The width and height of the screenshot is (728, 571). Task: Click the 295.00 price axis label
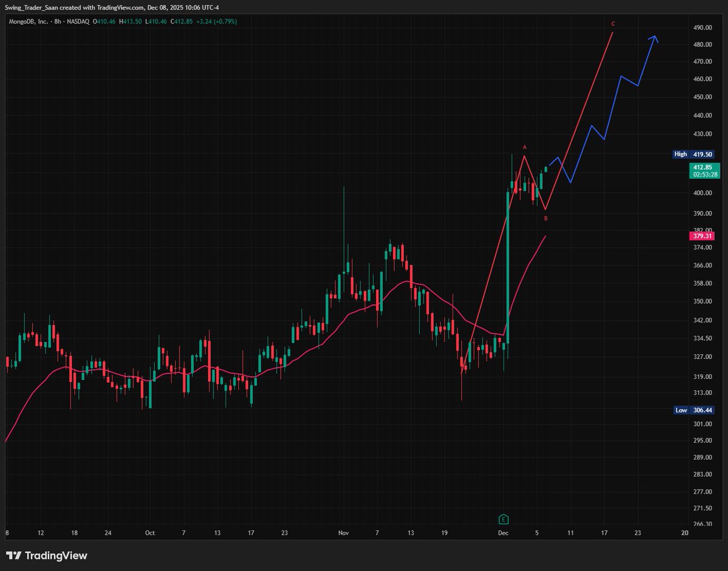tap(703, 441)
